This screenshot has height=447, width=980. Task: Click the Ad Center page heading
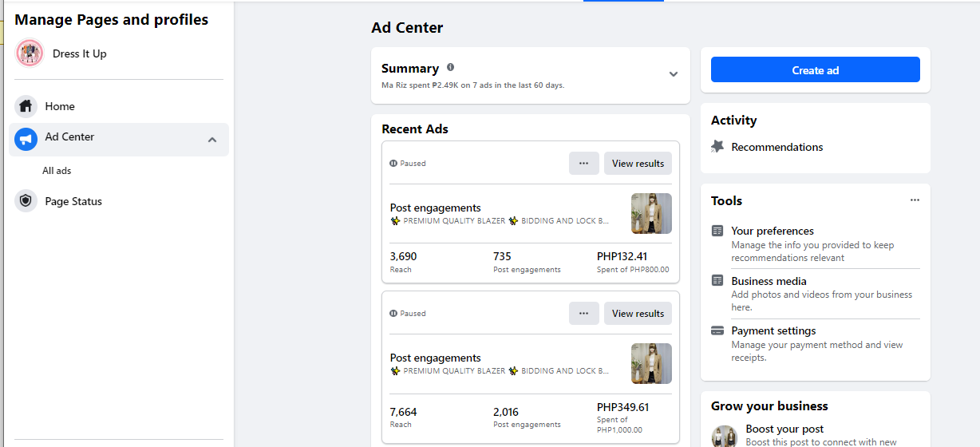(407, 28)
